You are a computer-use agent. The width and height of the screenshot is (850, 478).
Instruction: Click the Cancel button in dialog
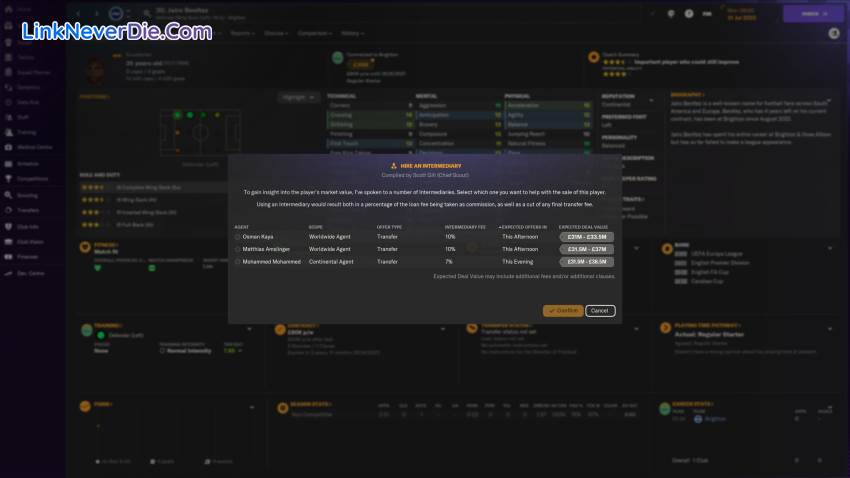pyautogui.click(x=600, y=311)
